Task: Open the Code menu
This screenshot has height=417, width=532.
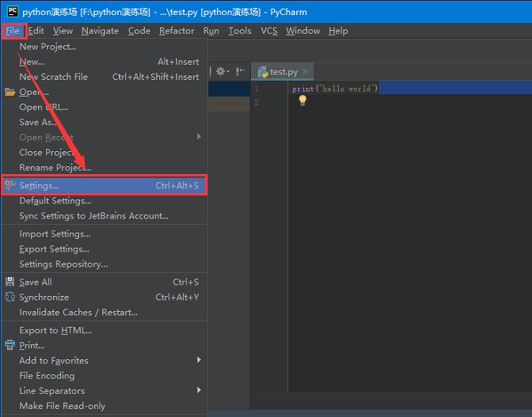Action: [139, 31]
